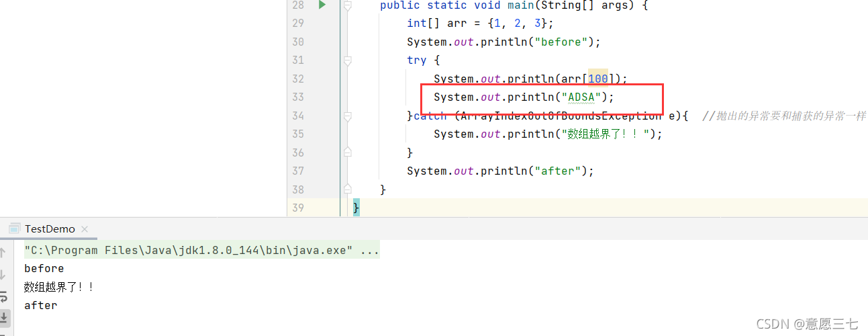
Task: Collapse try block fold marker on line 31
Action: (348, 60)
